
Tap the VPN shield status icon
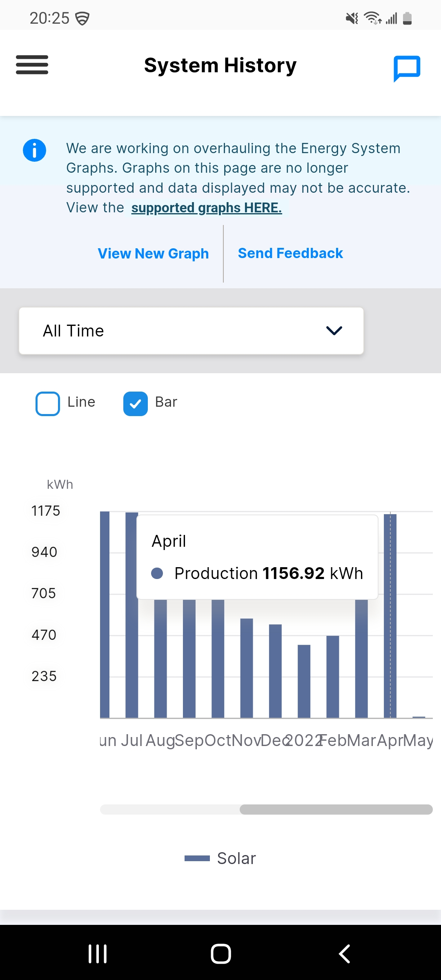tap(82, 18)
